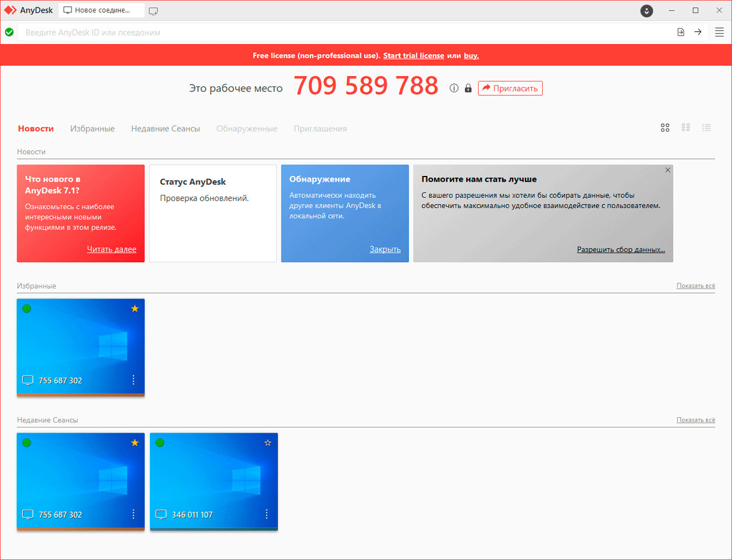732x560 pixels.
Task: Click the green online dot on the 346 011 107 tile
Action: (x=160, y=442)
